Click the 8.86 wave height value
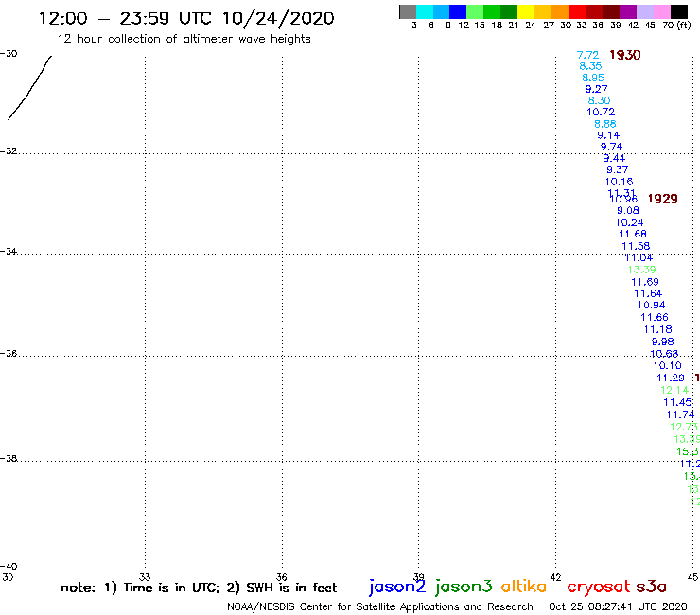Image resolution: width=700 pixels, height=615 pixels. 605,124
